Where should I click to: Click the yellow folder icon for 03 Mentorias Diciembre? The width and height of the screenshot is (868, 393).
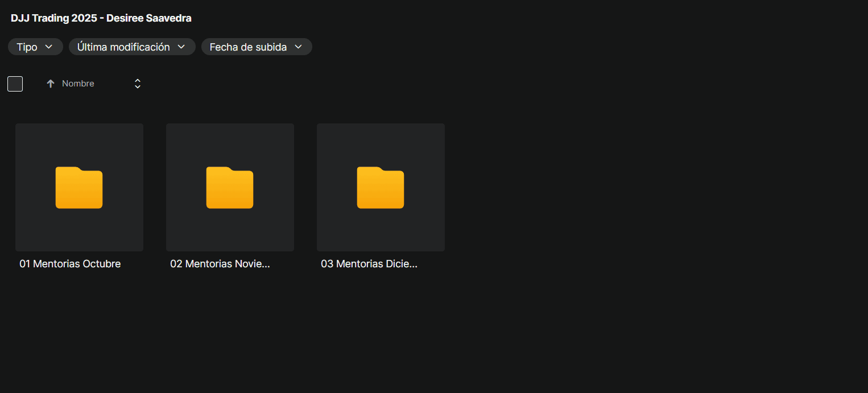(x=381, y=188)
